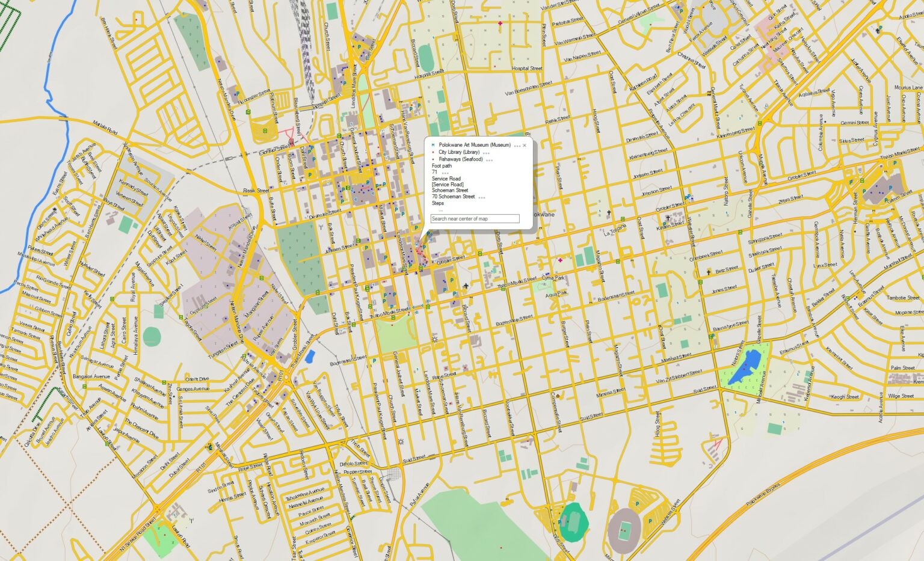Click the red dot beside Fishaways (Seafood)

(x=433, y=159)
